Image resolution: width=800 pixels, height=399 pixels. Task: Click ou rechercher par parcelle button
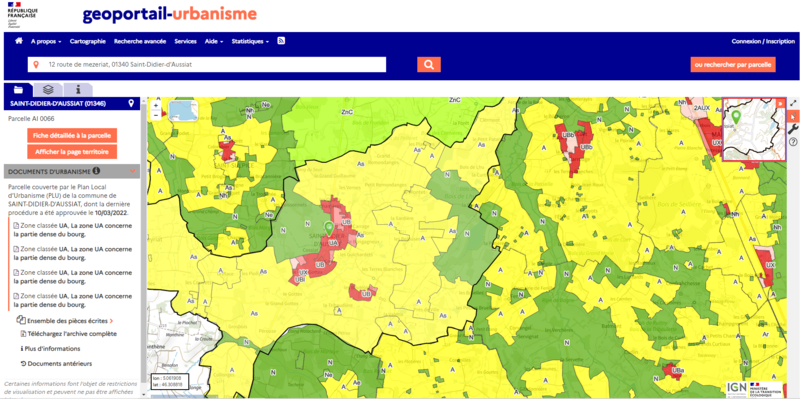pyautogui.click(x=733, y=65)
